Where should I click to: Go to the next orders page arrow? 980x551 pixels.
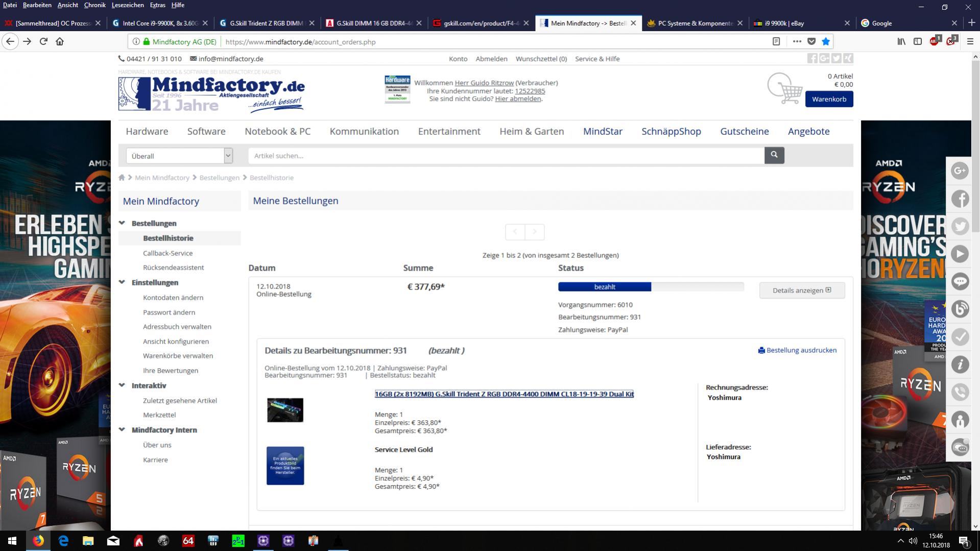534,232
